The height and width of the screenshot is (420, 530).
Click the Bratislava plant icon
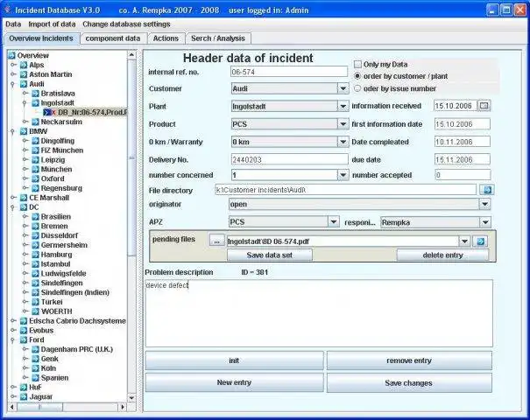[36, 93]
